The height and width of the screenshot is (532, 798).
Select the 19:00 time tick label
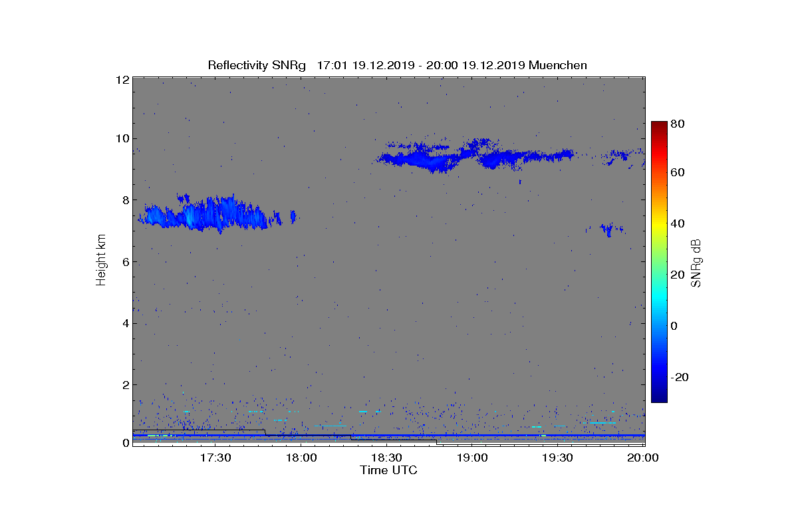[472, 458]
